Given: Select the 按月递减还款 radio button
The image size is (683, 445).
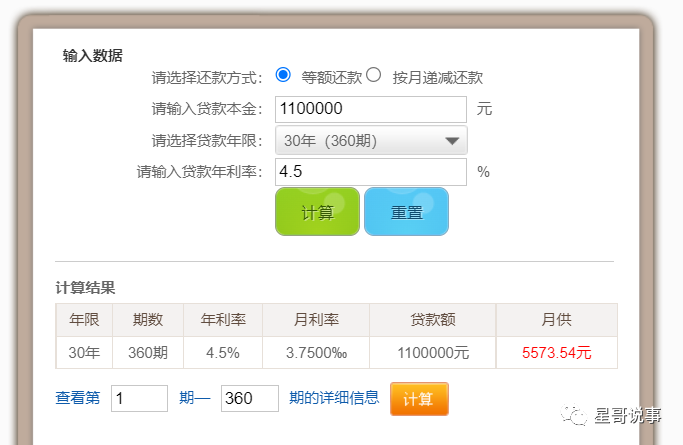Looking at the screenshot, I should (x=373, y=75).
